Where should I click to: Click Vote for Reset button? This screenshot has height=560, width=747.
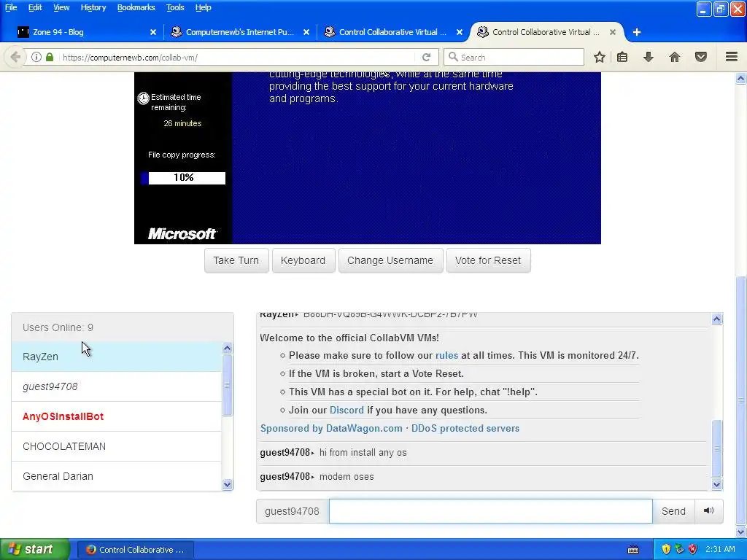tap(488, 260)
